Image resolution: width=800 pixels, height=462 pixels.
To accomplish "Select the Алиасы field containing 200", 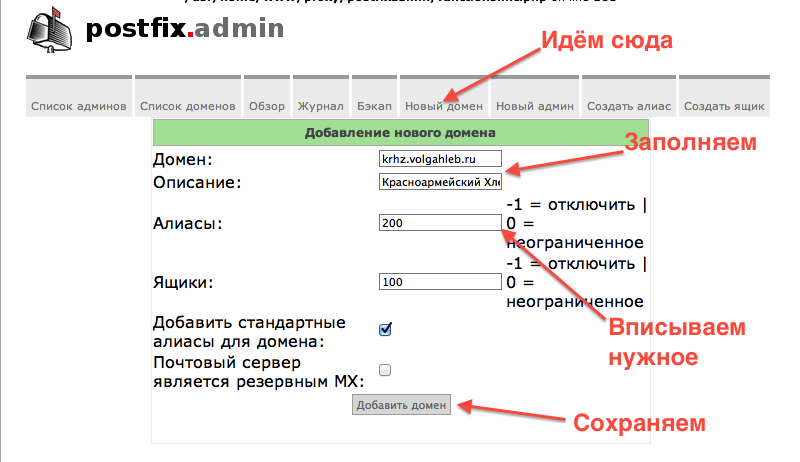I will coord(440,224).
